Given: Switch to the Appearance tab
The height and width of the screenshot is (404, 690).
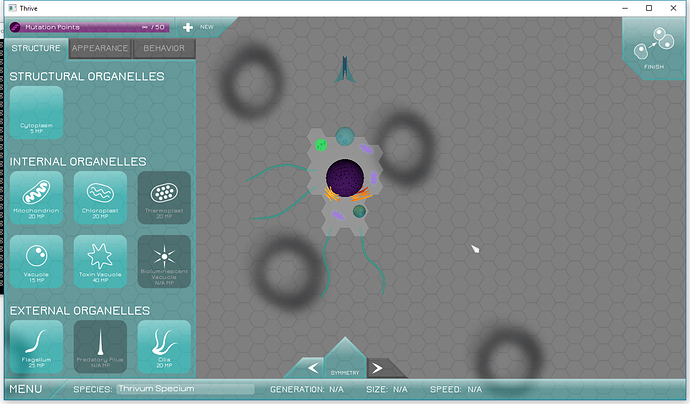Looking at the screenshot, I should pos(100,48).
